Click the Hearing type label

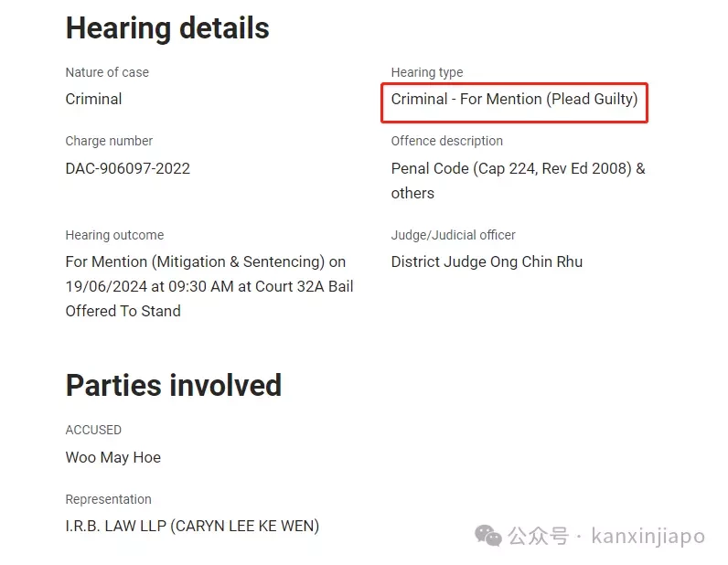point(427,72)
